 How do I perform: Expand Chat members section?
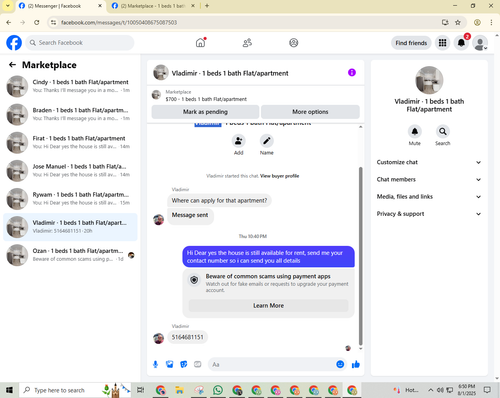click(429, 179)
